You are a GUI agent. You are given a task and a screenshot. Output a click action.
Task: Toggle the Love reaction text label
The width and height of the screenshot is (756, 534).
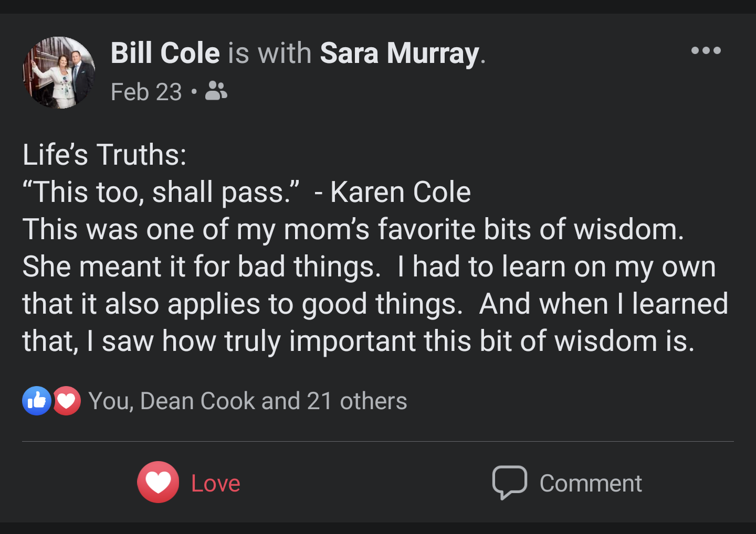(x=215, y=483)
